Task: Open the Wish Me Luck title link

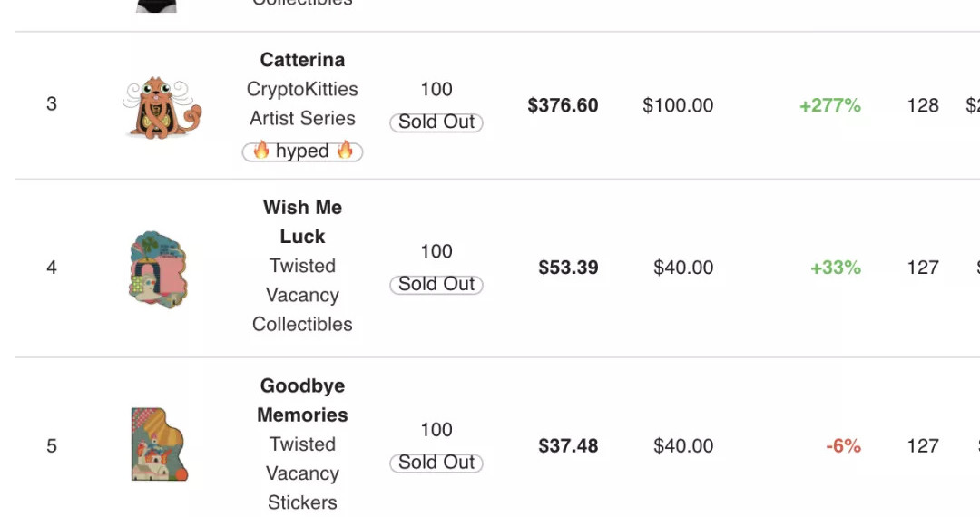Action: [302, 221]
